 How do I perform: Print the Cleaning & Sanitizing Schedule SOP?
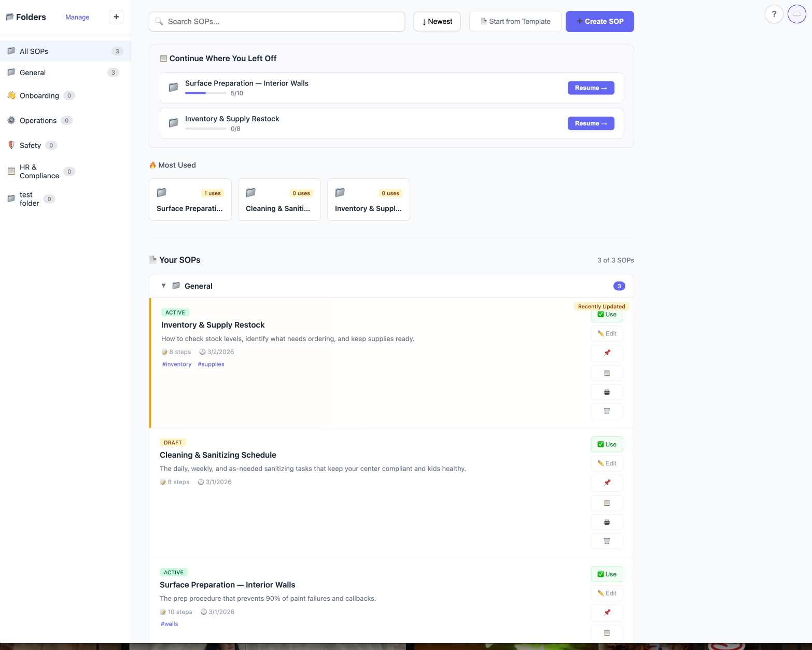click(x=607, y=522)
